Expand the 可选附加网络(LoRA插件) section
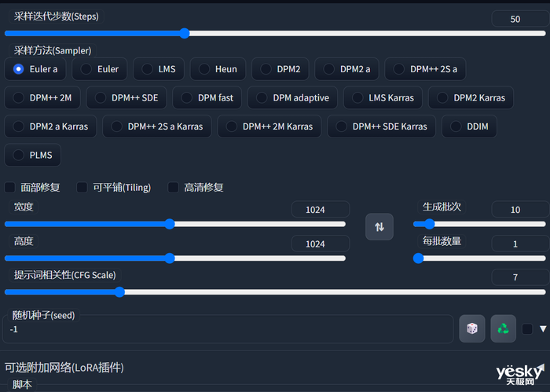Screen dimensions: 550x392 (x=64, y=368)
